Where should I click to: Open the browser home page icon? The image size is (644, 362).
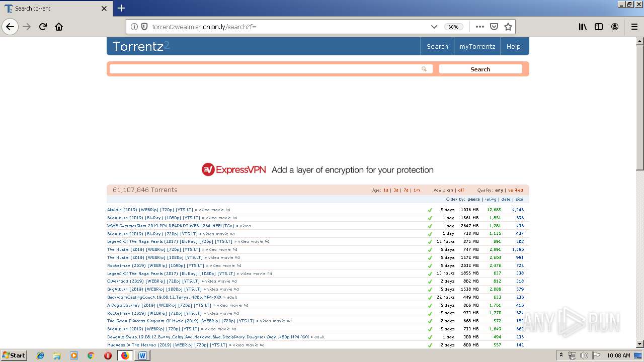point(59,27)
